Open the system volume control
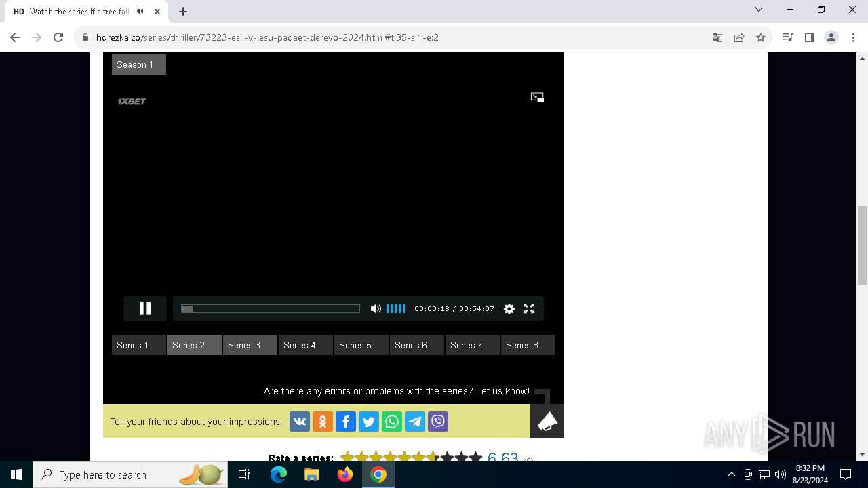Screen dimensions: 868x488 [x=781, y=474]
